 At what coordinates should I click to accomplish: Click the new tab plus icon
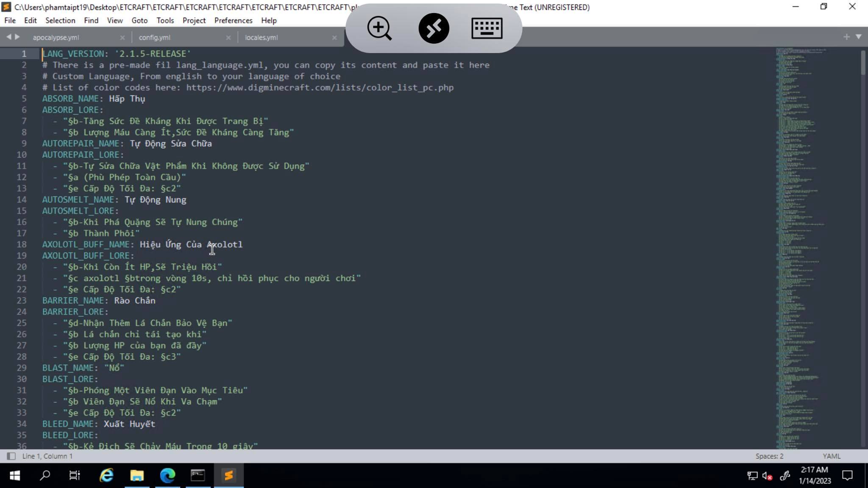click(846, 37)
